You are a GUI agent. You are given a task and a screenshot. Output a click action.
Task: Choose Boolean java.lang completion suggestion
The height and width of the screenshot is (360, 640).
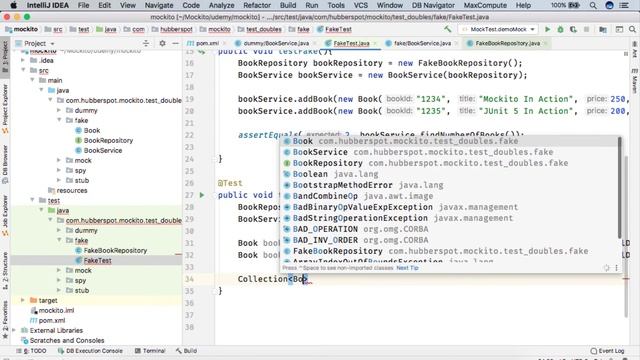point(450,174)
